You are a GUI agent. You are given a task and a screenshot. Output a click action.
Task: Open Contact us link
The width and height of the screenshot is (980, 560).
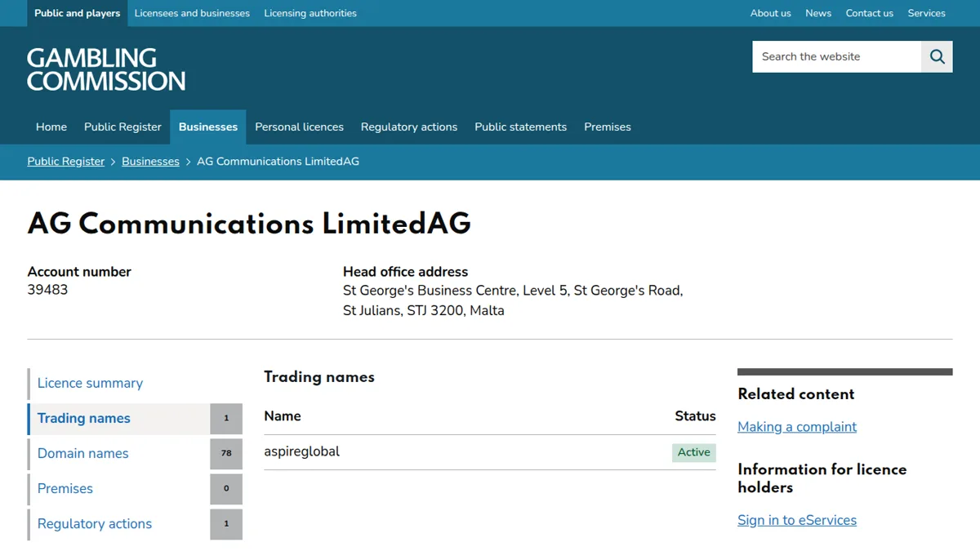pyautogui.click(x=870, y=13)
